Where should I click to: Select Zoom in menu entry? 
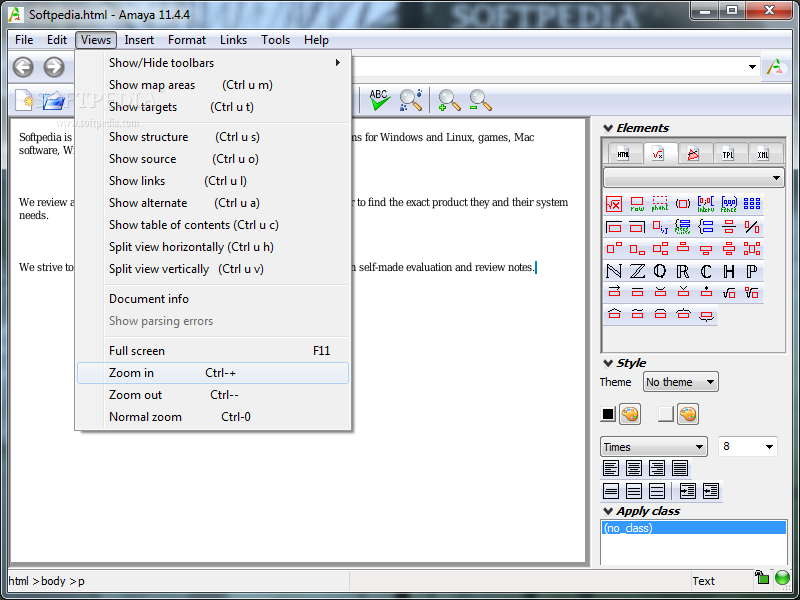click(x=213, y=373)
